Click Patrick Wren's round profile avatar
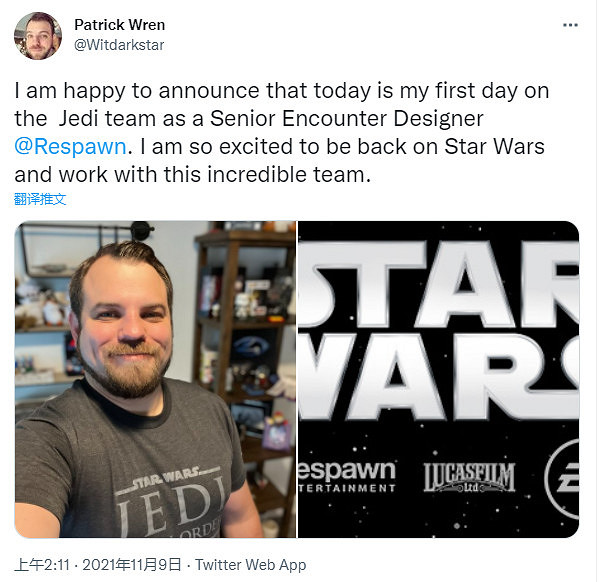This screenshot has width=599, height=582. [38, 36]
